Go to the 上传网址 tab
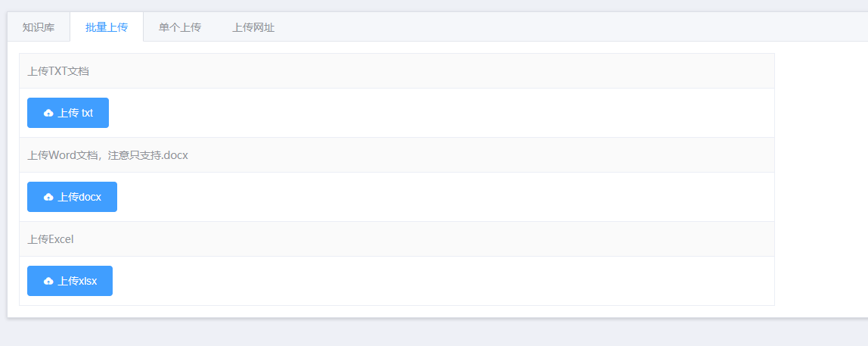Screen dimensions: 868x346 (x=253, y=27)
